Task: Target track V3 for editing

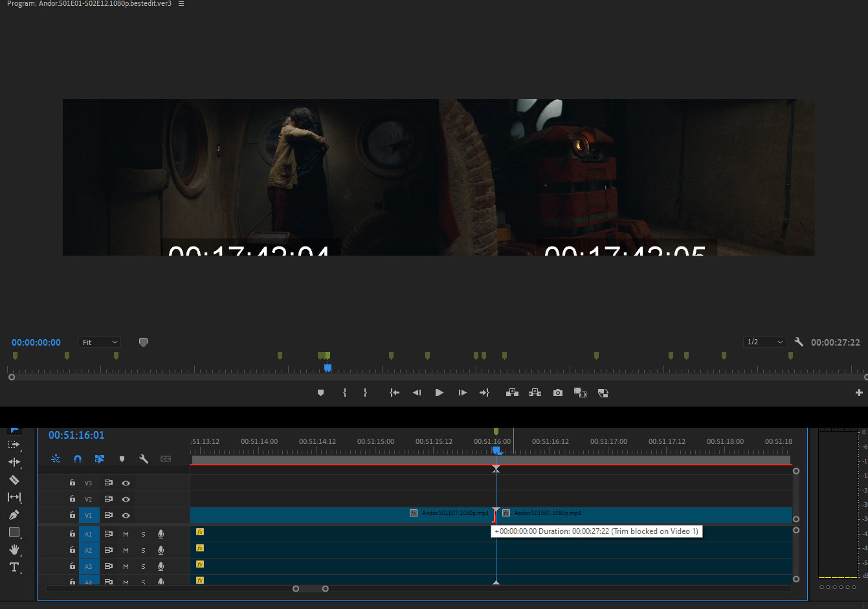Action: tap(89, 483)
